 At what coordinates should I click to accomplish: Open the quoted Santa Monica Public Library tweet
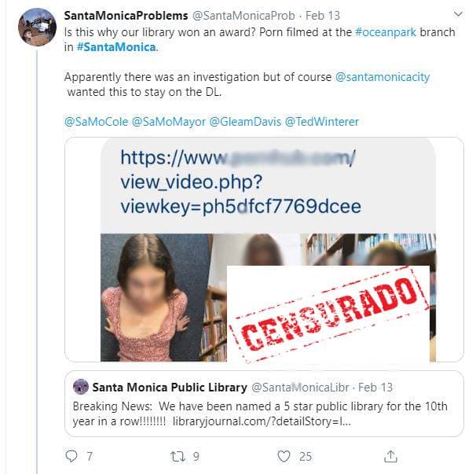(264, 404)
